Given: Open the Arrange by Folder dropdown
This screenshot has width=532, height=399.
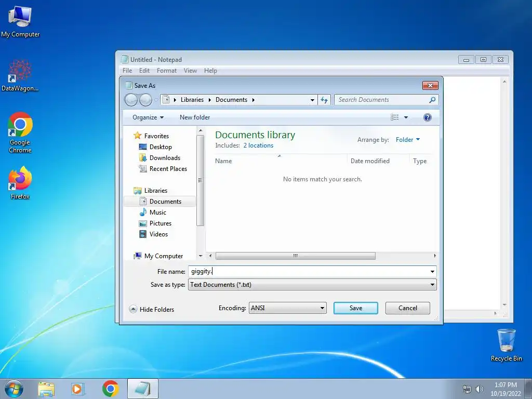Looking at the screenshot, I should click(x=408, y=139).
